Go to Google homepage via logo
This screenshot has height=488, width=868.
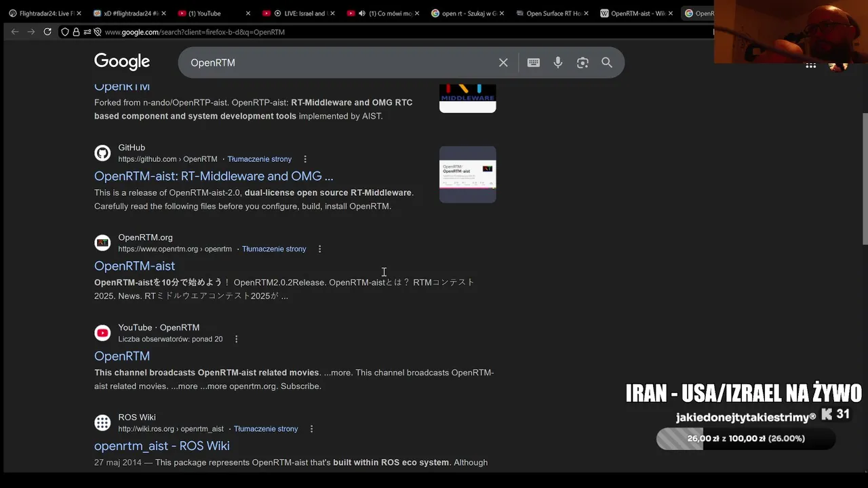tap(122, 62)
